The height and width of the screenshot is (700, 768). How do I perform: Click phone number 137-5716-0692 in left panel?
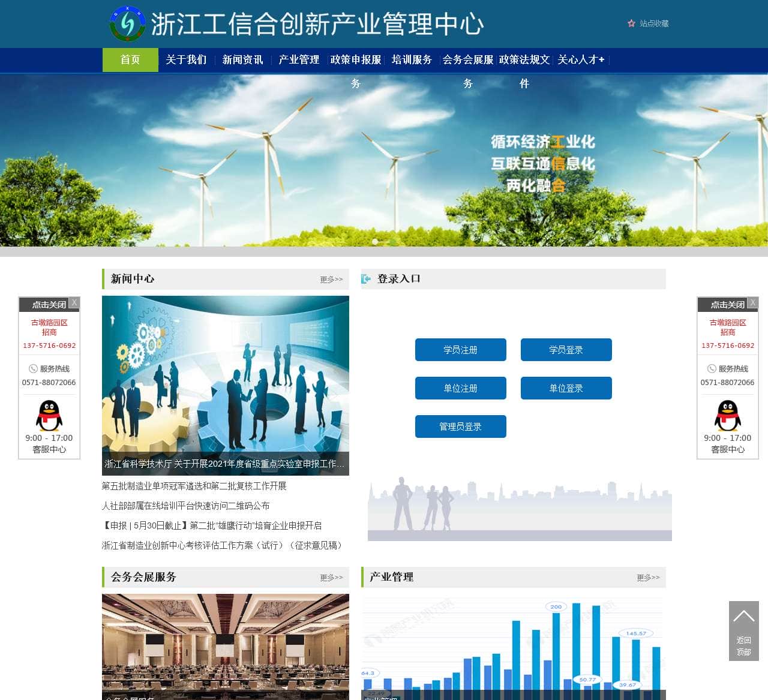[x=49, y=346]
